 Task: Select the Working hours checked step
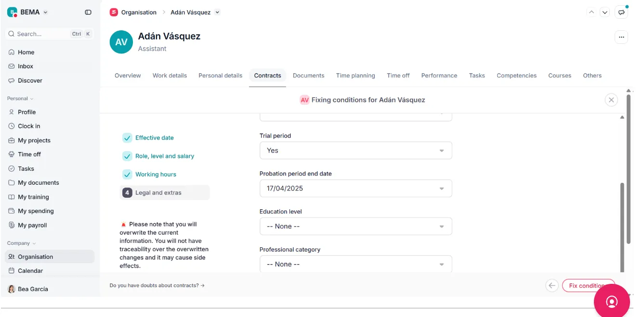[156, 175]
